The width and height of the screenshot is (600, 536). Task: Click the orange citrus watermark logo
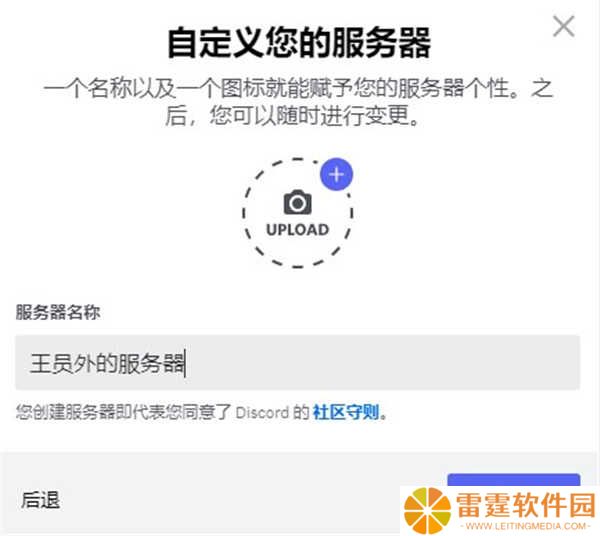pos(427,510)
